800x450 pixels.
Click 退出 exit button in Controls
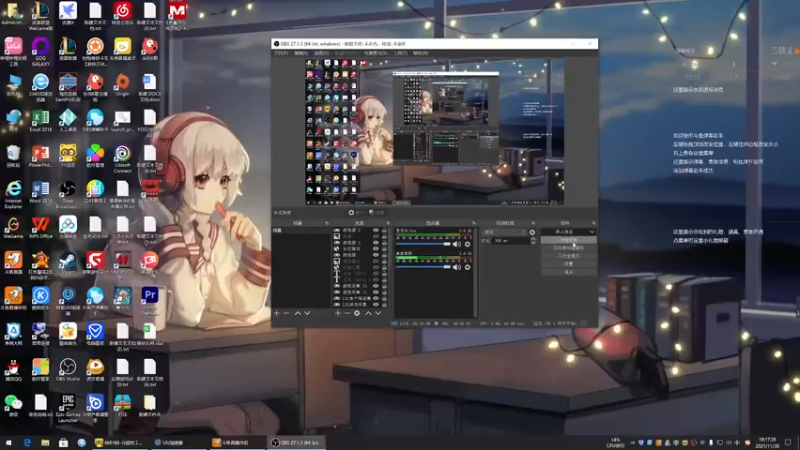click(x=568, y=272)
